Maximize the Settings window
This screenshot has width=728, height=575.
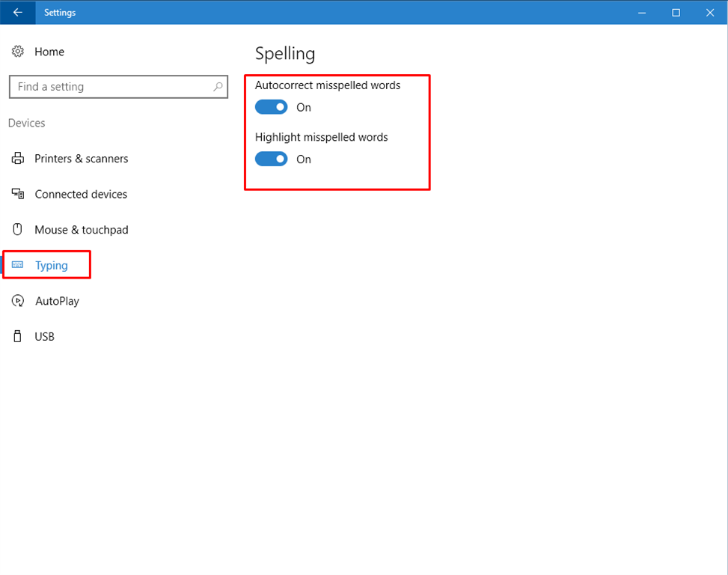[676, 12]
